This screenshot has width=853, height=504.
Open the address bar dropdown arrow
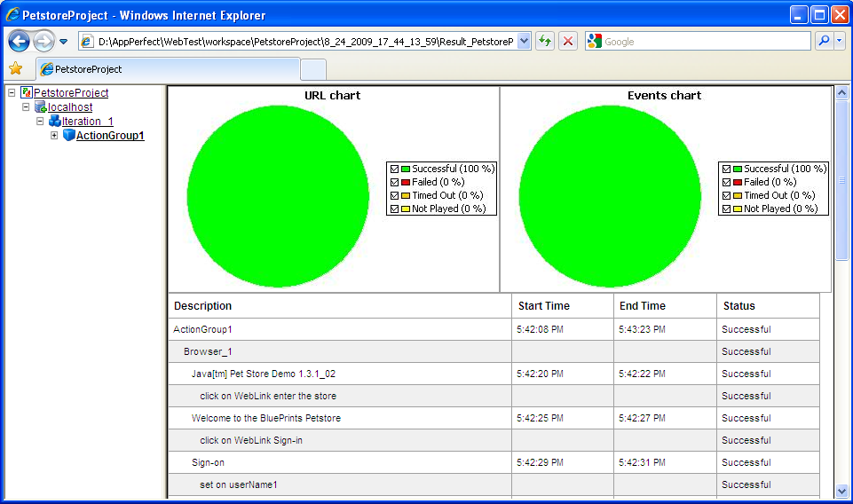[524, 41]
